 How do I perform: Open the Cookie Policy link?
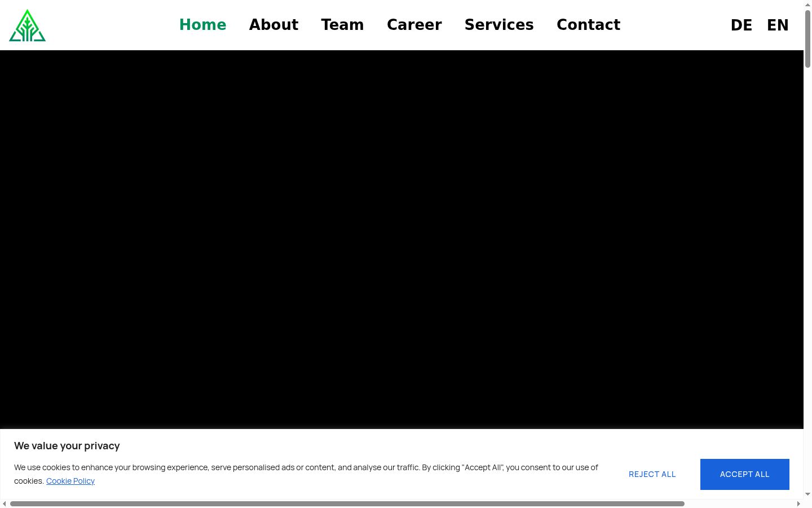click(70, 481)
